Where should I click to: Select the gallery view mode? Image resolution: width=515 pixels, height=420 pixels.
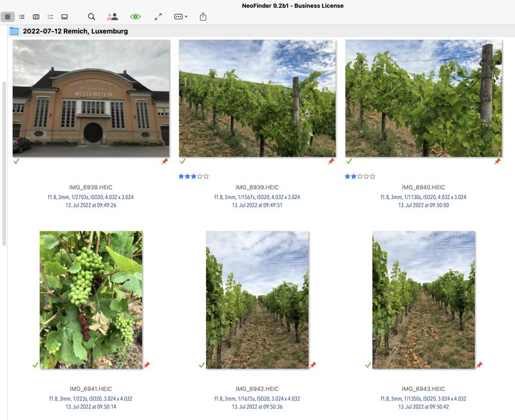[64, 17]
